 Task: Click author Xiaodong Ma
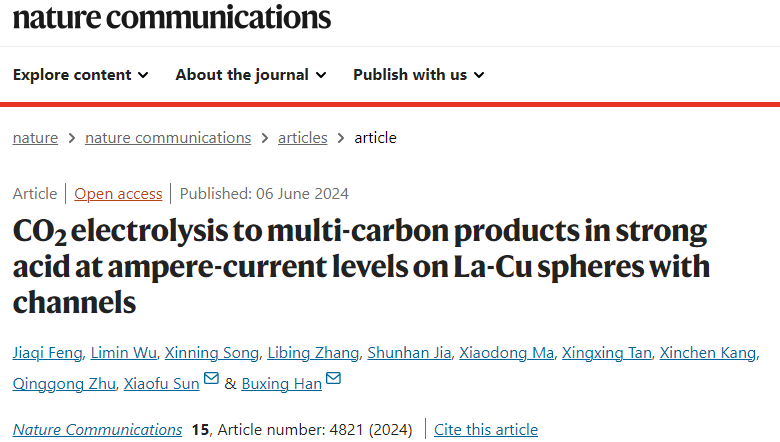506,353
